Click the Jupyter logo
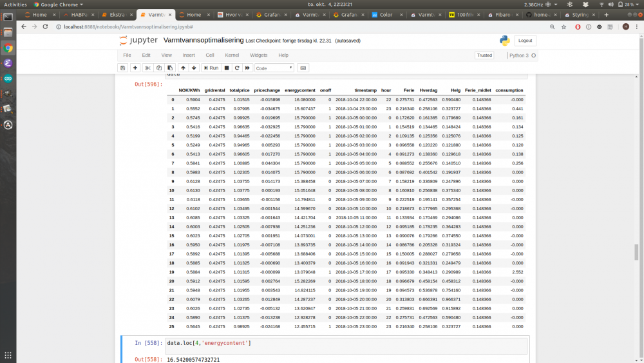644x363 pixels. (x=138, y=40)
